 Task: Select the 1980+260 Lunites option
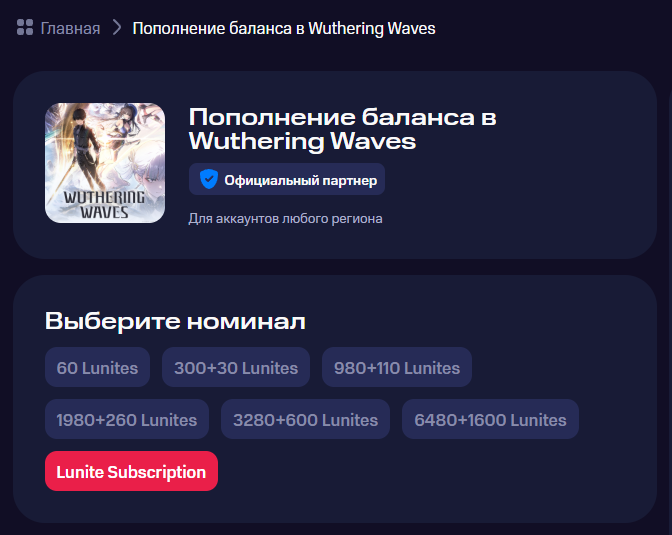click(x=127, y=419)
